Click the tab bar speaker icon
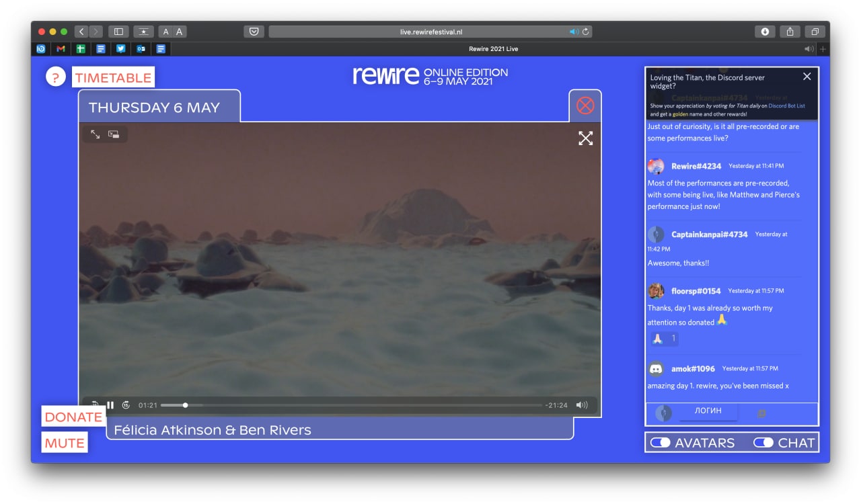The image size is (861, 504). 809,49
